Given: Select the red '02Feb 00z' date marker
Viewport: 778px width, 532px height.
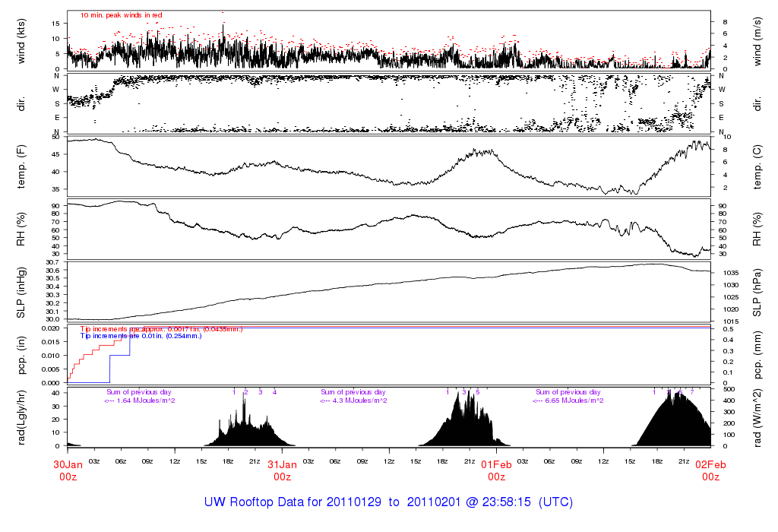Looking at the screenshot, I should (x=710, y=470).
